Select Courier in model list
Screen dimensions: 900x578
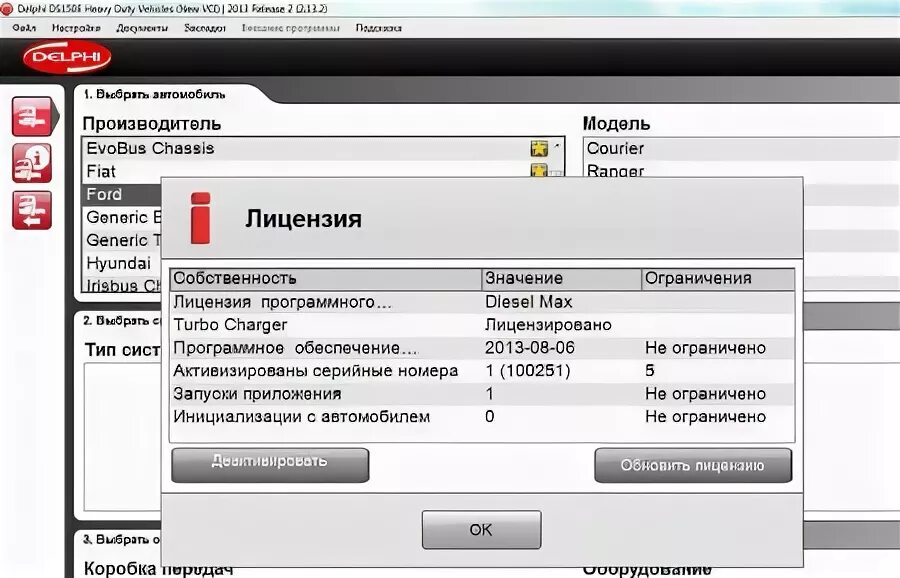click(740, 149)
